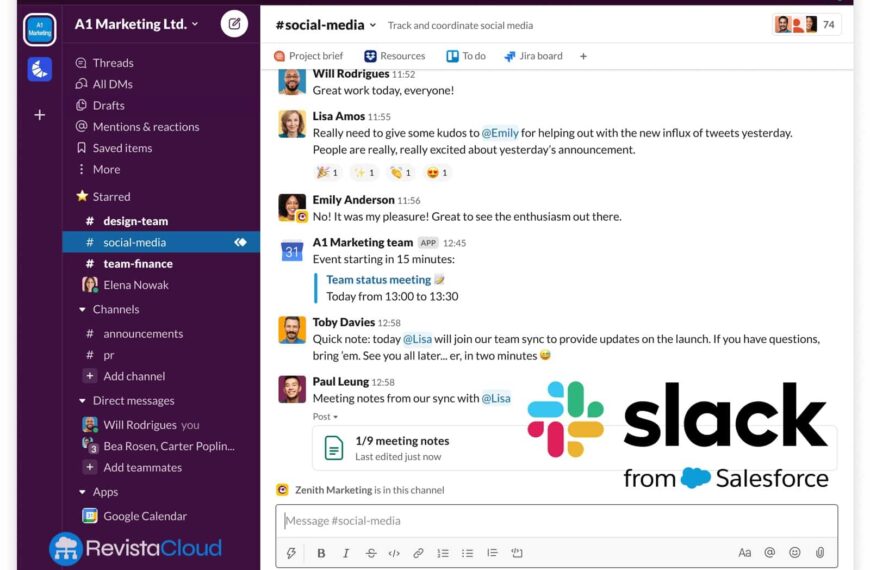Click the @Emily mention
The image size is (870, 570).
point(500,133)
